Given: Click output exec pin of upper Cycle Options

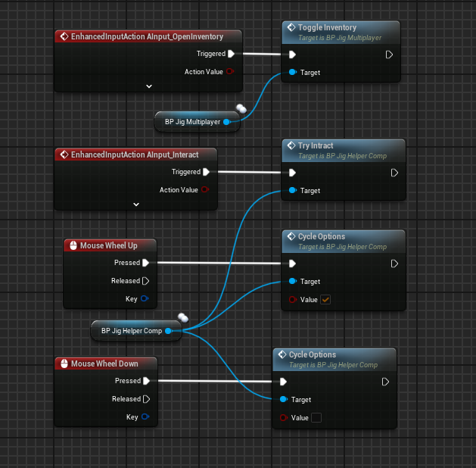Looking at the screenshot, I should (x=394, y=264).
